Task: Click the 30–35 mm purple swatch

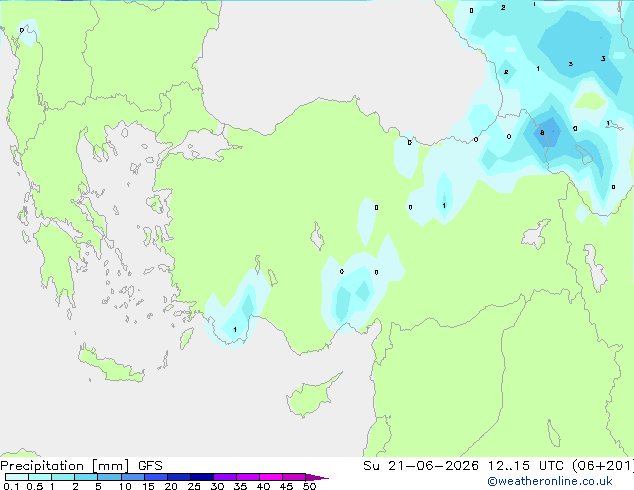Action: pyautogui.click(x=225, y=477)
